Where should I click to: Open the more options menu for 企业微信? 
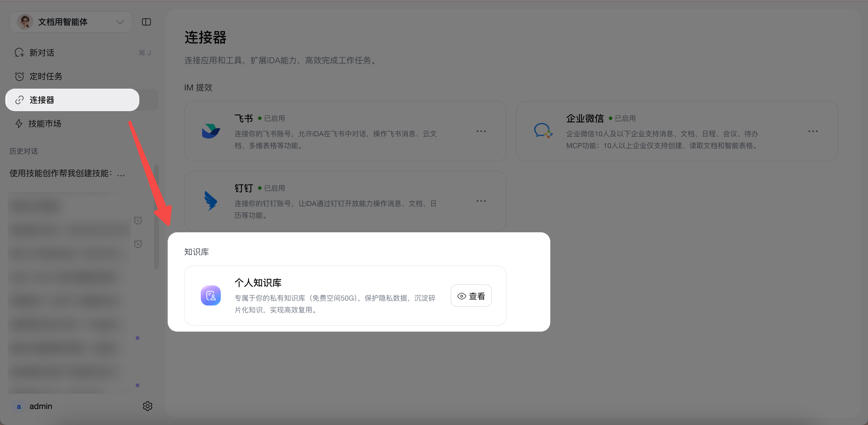coord(813,131)
